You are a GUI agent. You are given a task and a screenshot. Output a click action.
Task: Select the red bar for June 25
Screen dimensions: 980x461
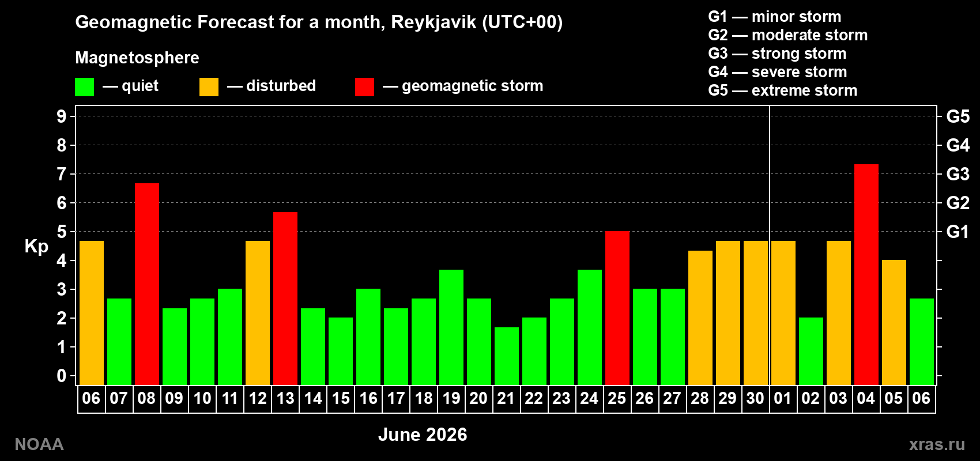617,308
